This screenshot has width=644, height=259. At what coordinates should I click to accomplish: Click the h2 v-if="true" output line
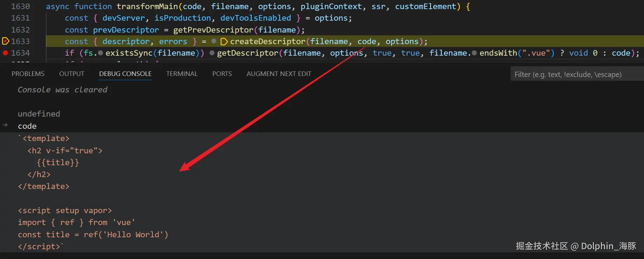[x=65, y=150]
